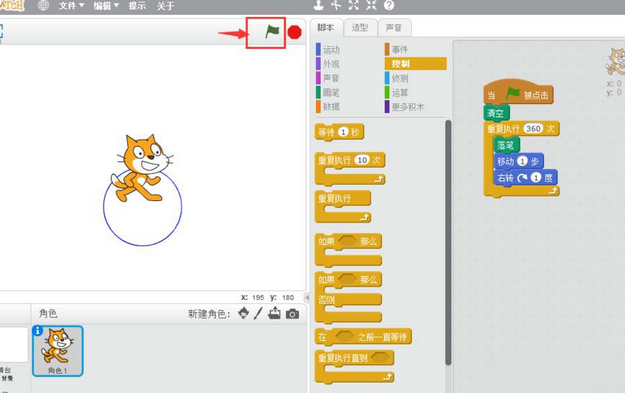This screenshot has width=625, height=393.
Task: Click the rotate-right arrow in 右转 block
Action: point(522,178)
